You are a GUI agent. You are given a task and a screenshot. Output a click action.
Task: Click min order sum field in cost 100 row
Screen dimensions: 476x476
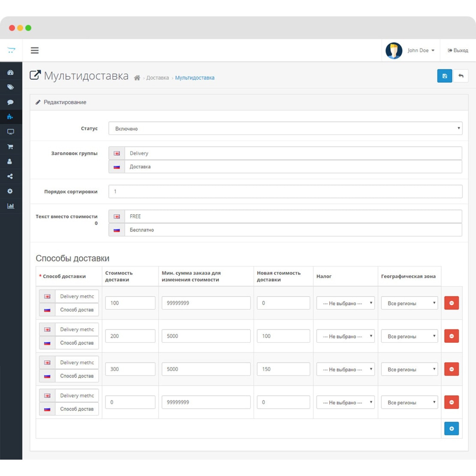click(206, 303)
